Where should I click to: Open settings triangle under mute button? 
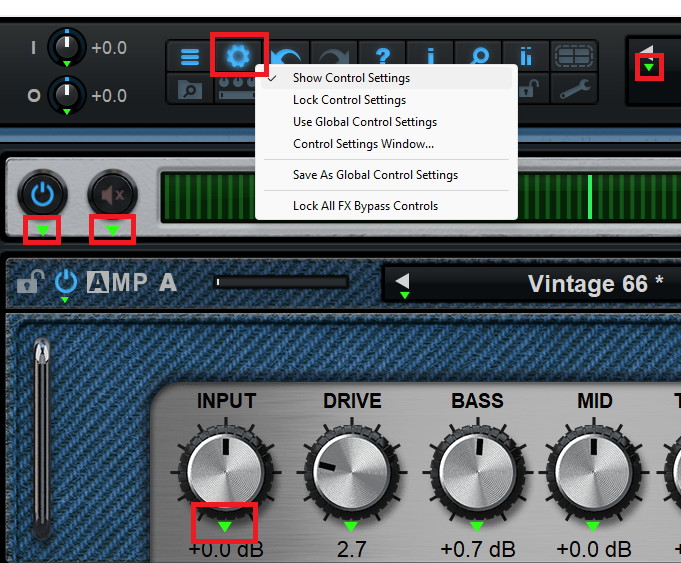(112, 230)
